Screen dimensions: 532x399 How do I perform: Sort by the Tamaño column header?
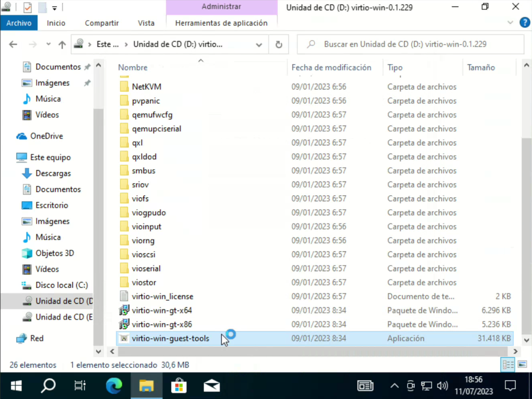click(481, 68)
